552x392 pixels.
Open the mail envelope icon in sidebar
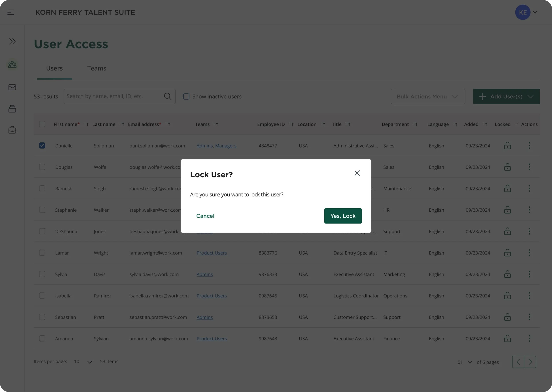[12, 87]
